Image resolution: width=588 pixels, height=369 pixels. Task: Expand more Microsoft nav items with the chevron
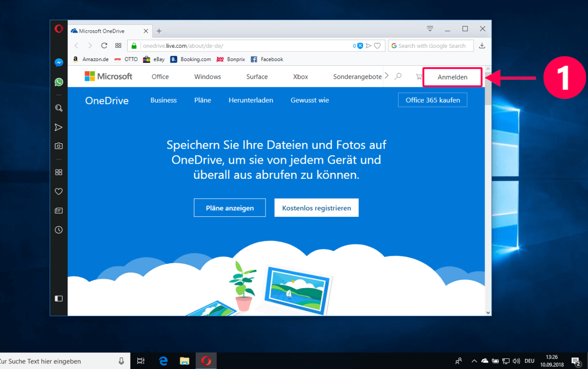point(387,75)
